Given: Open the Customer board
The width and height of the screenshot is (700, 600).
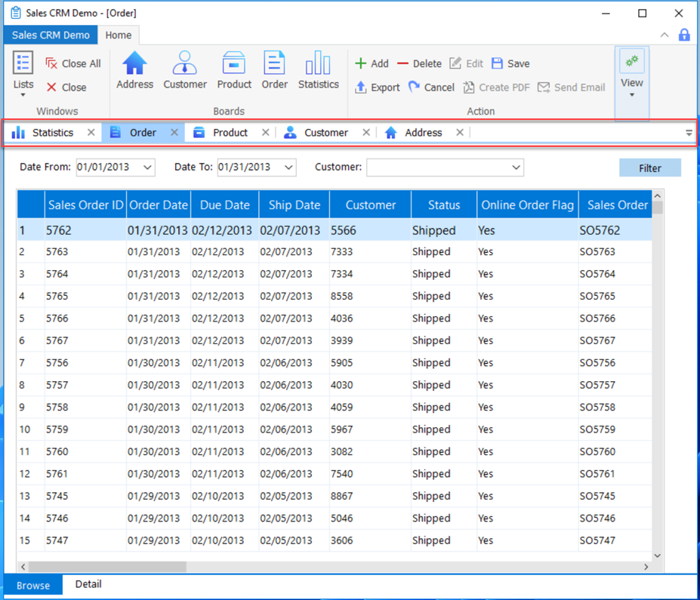Looking at the screenshot, I should [x=185, y=72].
